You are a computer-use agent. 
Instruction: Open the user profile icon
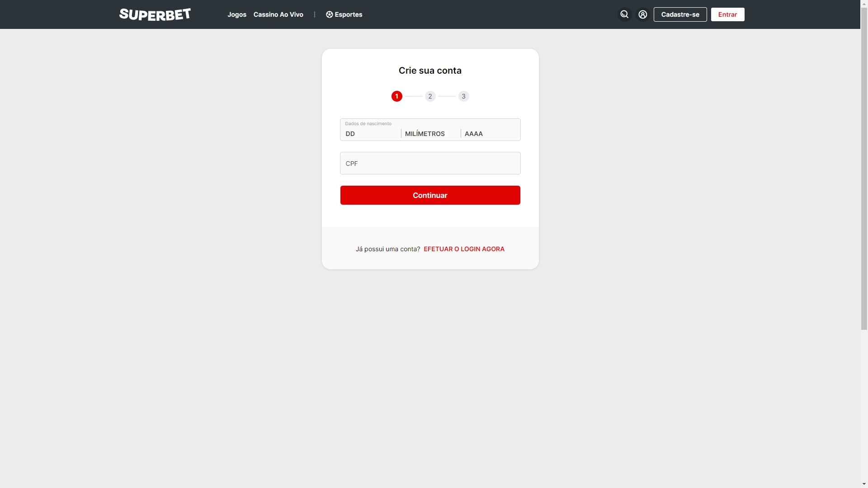click(642, 14)
